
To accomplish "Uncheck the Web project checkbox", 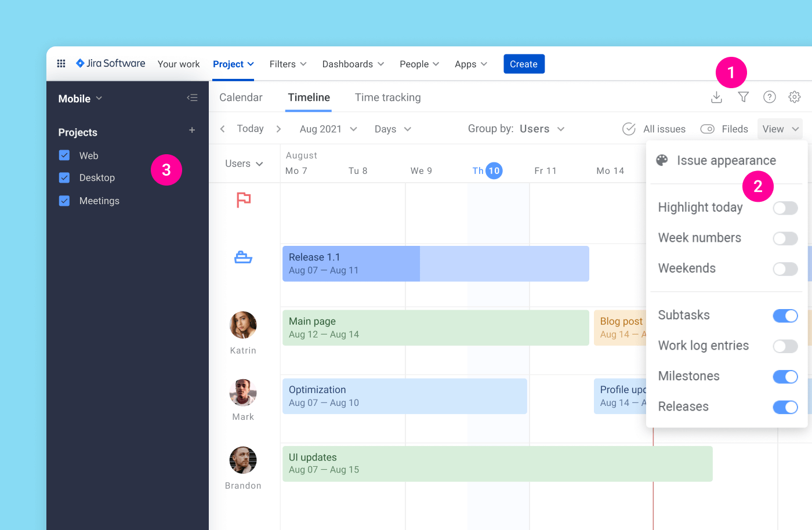I will 64,155.
